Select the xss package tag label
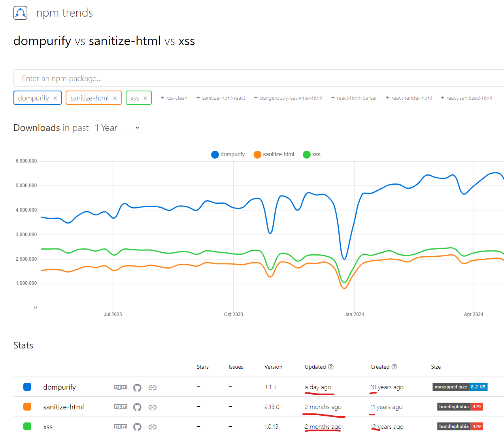Screen dimensions: 504x443 tap(134, 98)
